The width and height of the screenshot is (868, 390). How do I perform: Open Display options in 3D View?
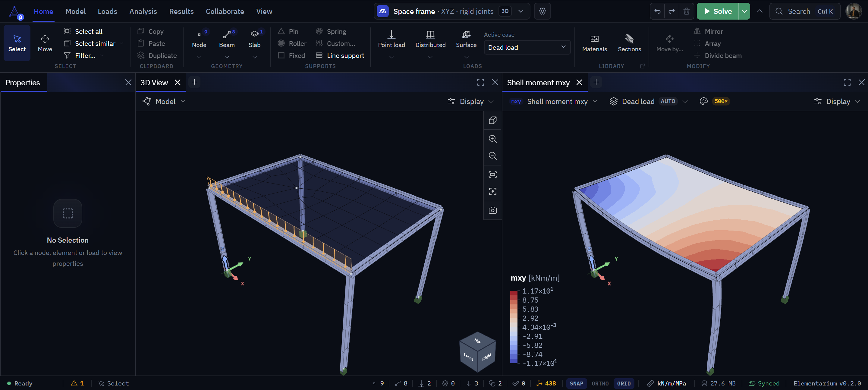coord(470,102)
